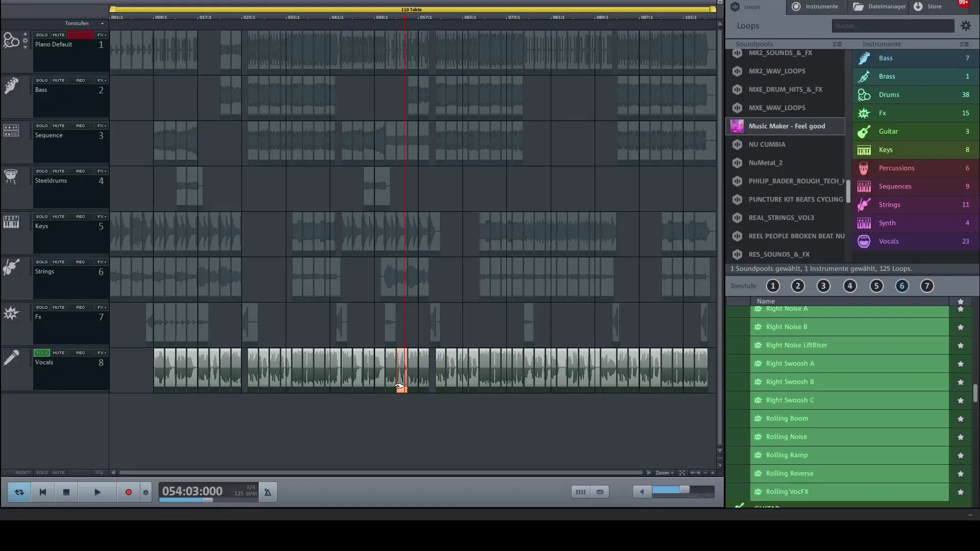980x551 pixels.
Task: Switch to mixer view button
Action: point(580,492)
